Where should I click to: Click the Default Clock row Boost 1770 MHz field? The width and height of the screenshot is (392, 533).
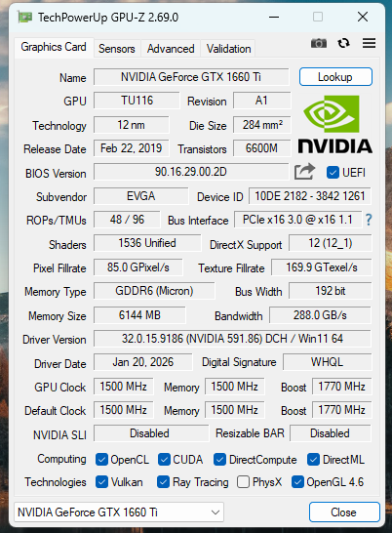coord(341,410)
